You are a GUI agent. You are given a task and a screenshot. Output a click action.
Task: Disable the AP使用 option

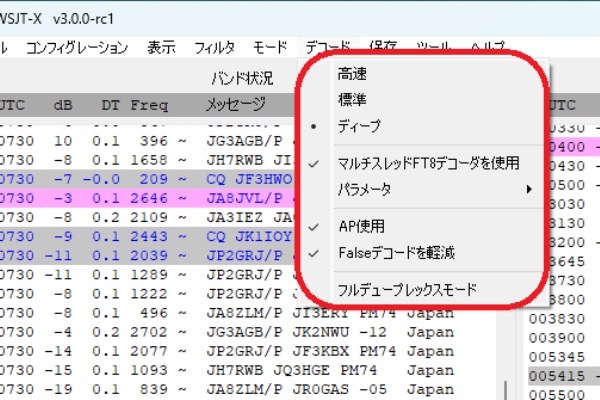pyautogui.click(x=361, y=227)
